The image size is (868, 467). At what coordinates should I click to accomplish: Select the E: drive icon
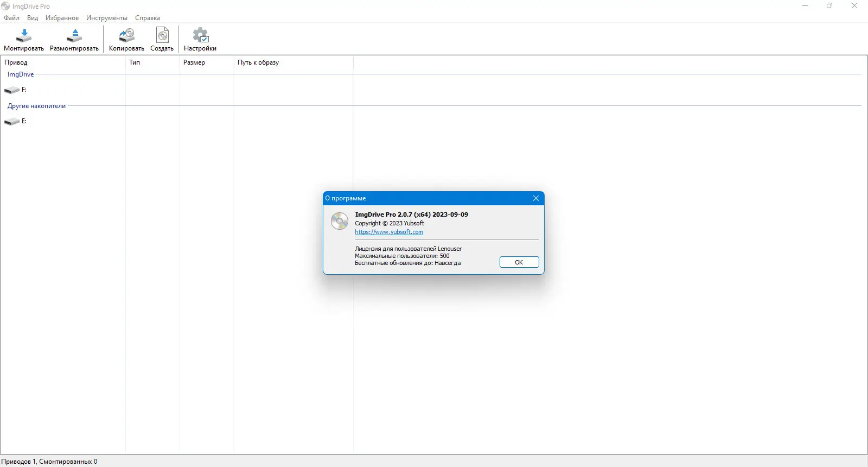[x=12, y=122]
